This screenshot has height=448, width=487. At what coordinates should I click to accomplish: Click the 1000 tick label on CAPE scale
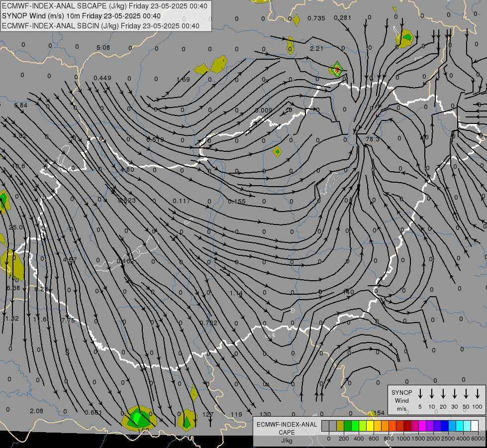point(403,439)
